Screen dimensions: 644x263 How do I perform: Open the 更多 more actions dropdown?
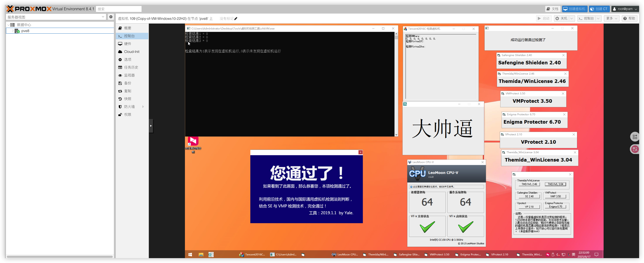(x=612, y=18)
